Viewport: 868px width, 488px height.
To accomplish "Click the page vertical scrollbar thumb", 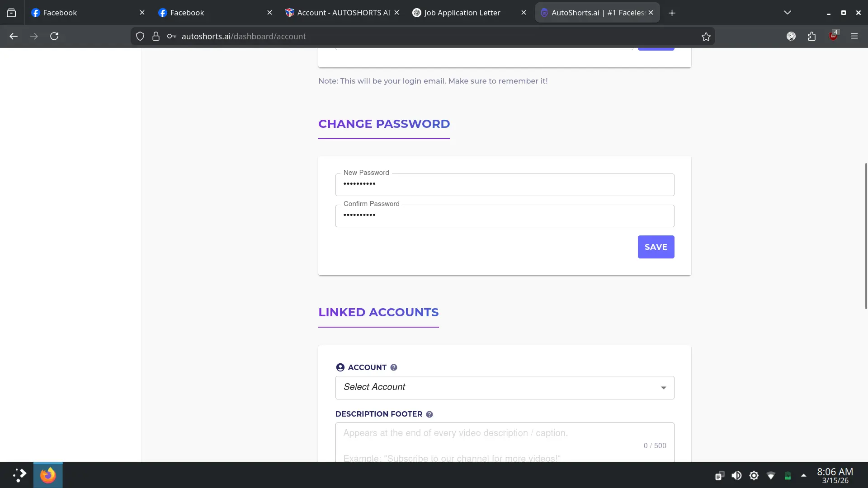I will 866,236.
